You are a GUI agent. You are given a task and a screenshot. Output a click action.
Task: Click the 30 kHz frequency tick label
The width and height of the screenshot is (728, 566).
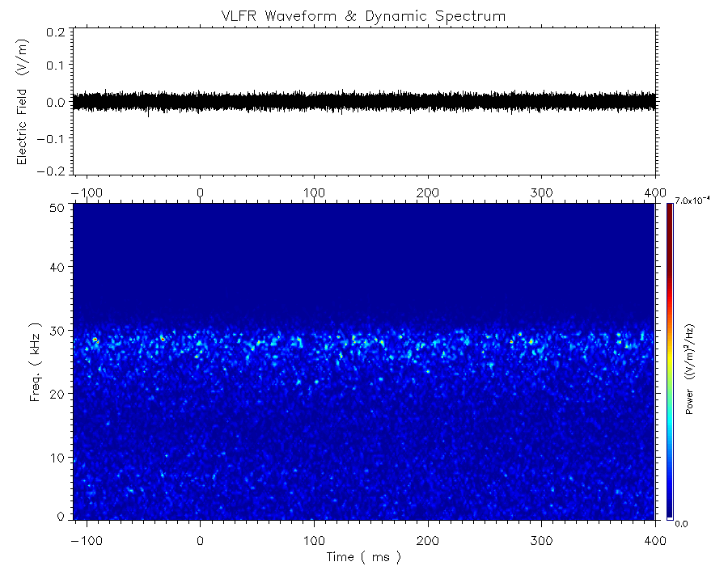point(57,331)
